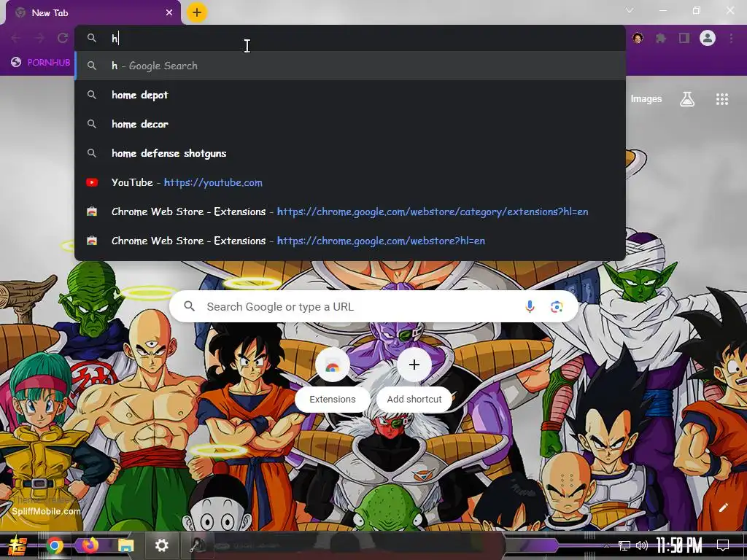This screenshot has width=747, height=560.
Task: Open Chrome from the taskbar
Action: click(55, 545)
